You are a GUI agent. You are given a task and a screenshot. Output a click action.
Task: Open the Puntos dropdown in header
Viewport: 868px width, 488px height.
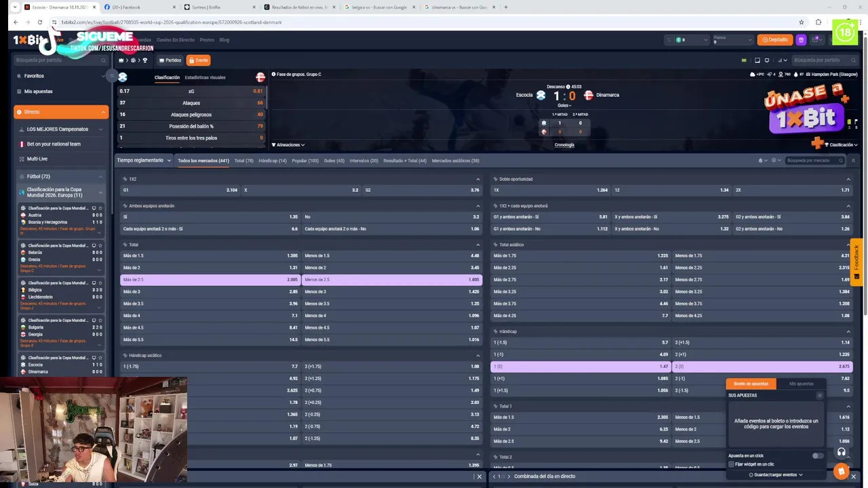(x=733, y=40)
